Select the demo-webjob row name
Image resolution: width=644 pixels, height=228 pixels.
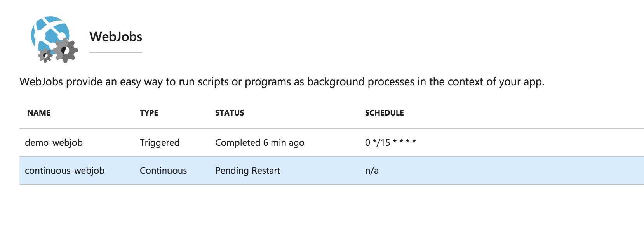(54, 143)
